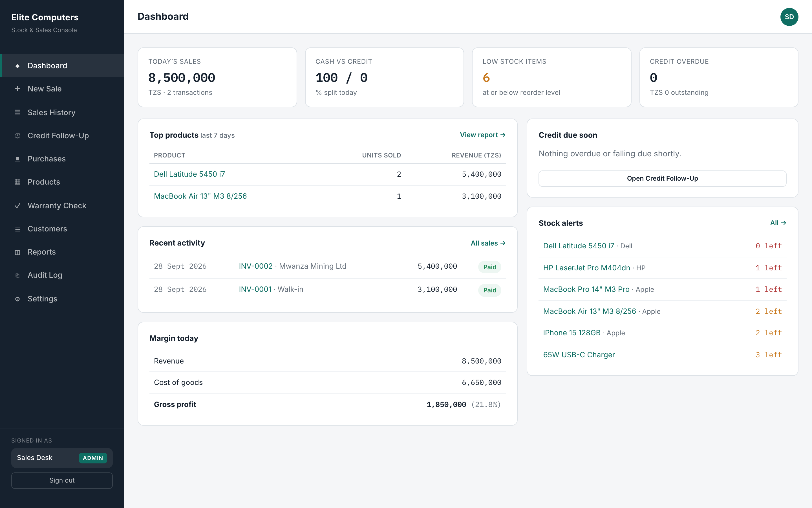
Task: Click the Products grid icon
Action: pos(17,182)
